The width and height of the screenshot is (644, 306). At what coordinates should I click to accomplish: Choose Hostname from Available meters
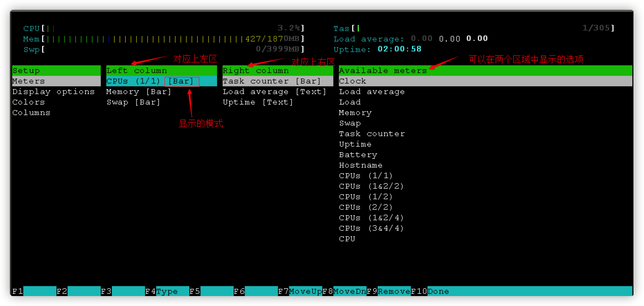361,165
